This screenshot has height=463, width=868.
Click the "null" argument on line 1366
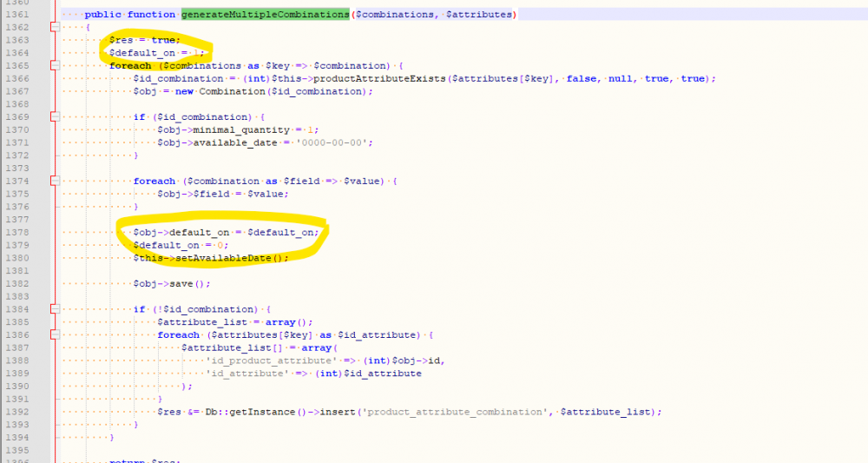620,79
